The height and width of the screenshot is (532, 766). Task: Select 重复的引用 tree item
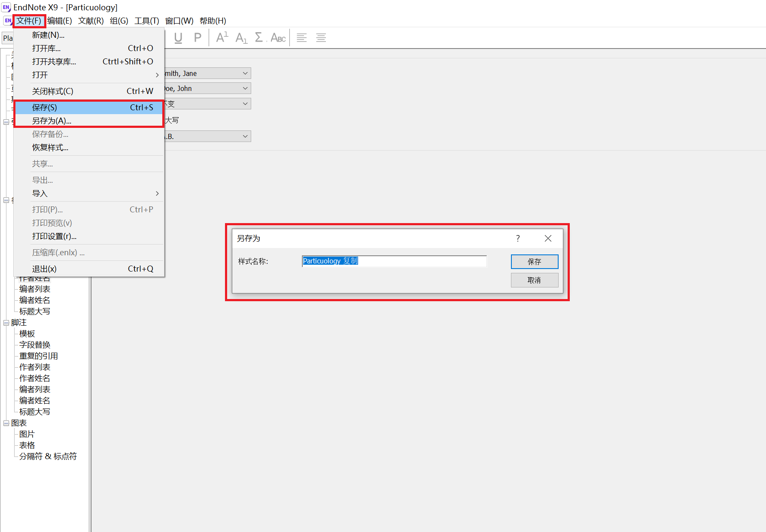[x=39, y=356]
